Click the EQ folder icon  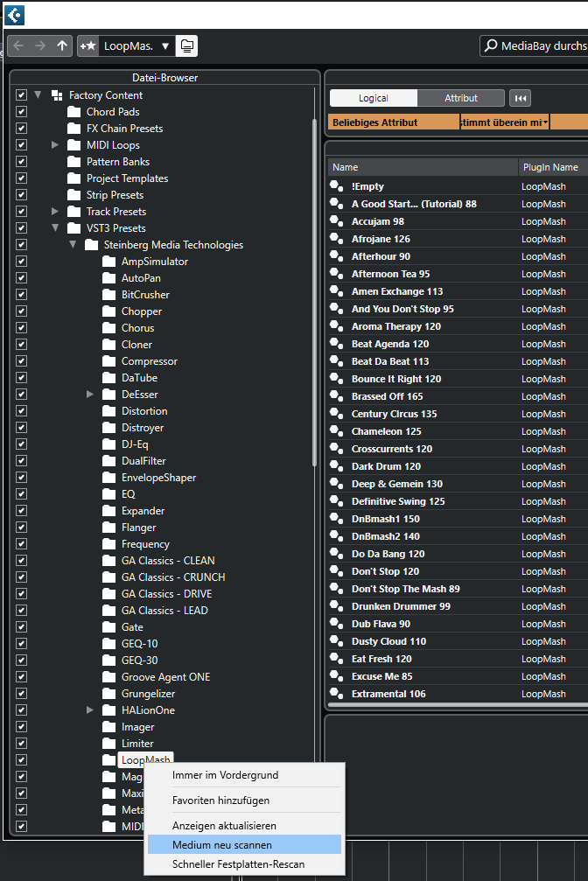coord(109,494)
